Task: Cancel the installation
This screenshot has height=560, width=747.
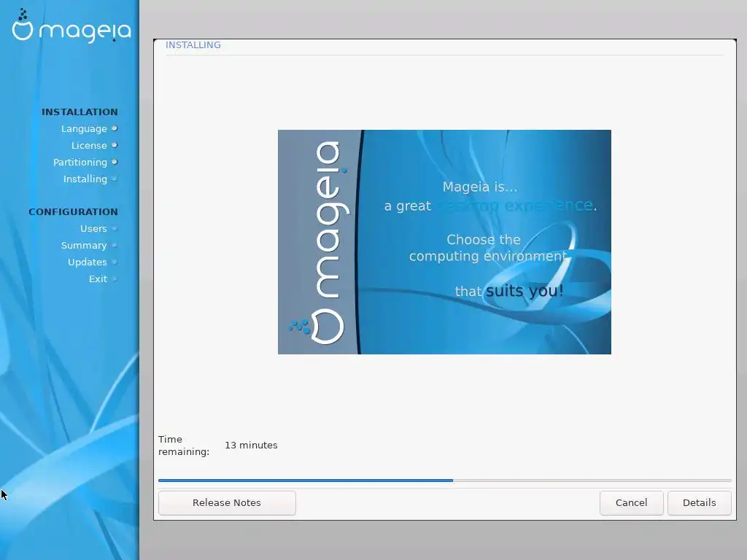Action: tap(631, 503)
